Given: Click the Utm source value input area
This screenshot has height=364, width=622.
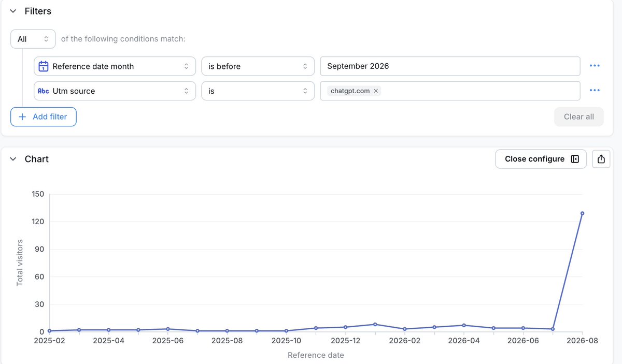Looking at the screenshot, I should tap(450, 91).
